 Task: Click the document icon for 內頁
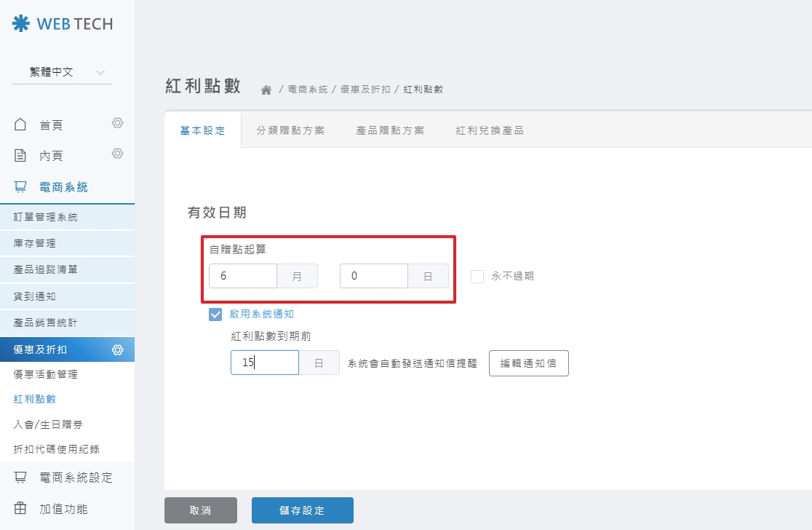click(x=20, y=154)
